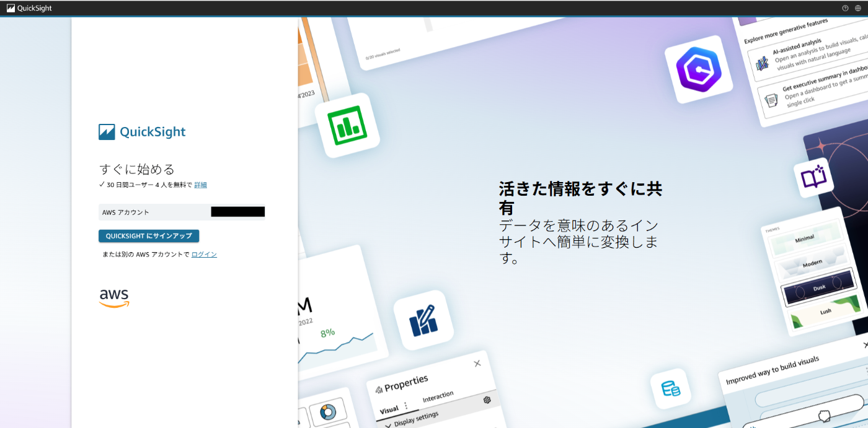Click the すぐに始める heading
Image resolution: width=868 pixels, height=428 pixels.
[x=137, y=169]
